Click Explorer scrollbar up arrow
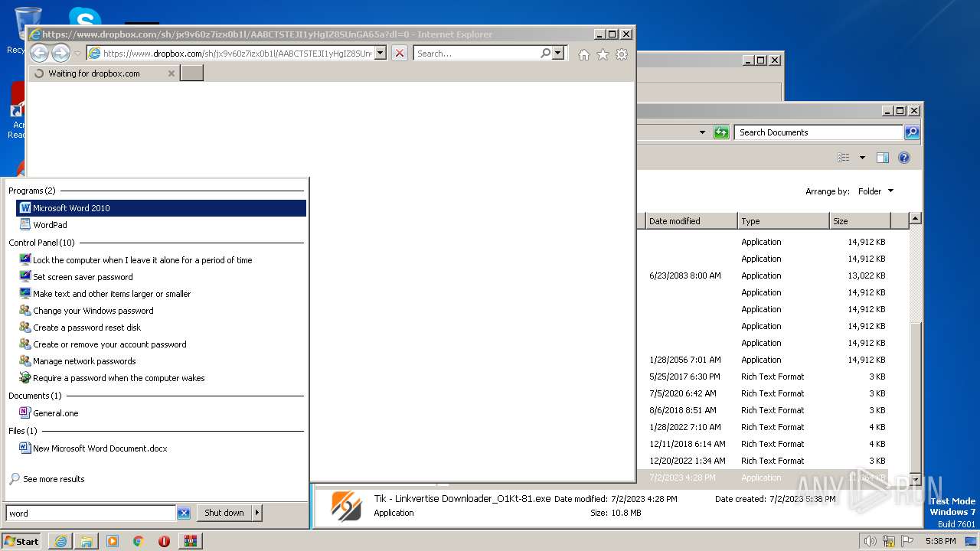Image resolution: width=980 pixels, height=551 pixels. pos(915,220)
